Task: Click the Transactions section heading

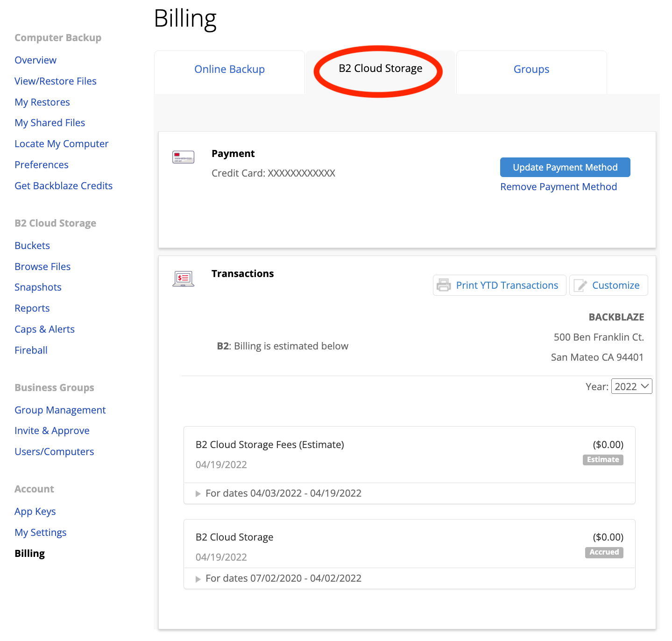Action: 242,274
